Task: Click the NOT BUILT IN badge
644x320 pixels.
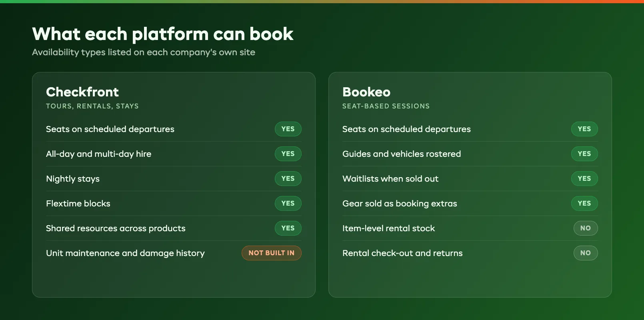Action: click(272, 253)
